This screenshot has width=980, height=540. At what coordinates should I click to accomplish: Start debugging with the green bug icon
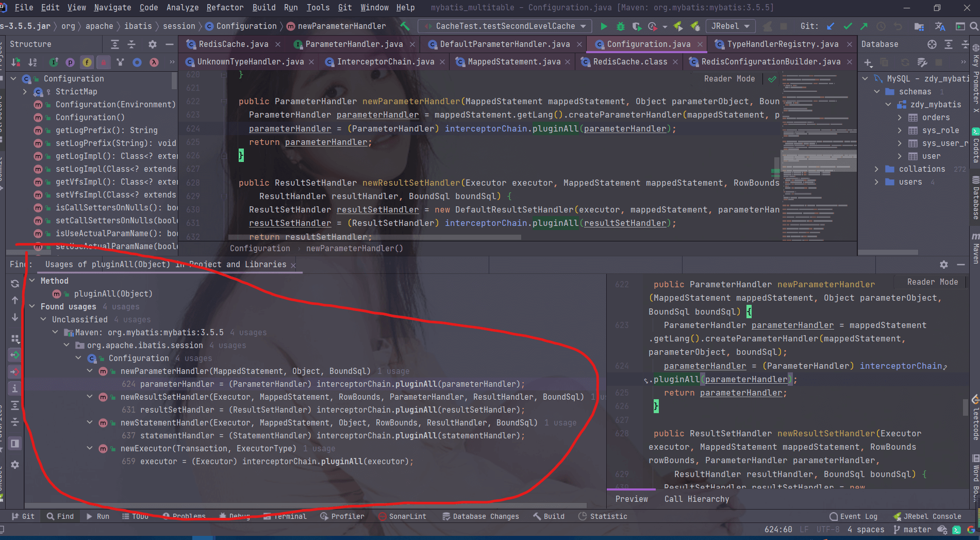tap(621, 26)
